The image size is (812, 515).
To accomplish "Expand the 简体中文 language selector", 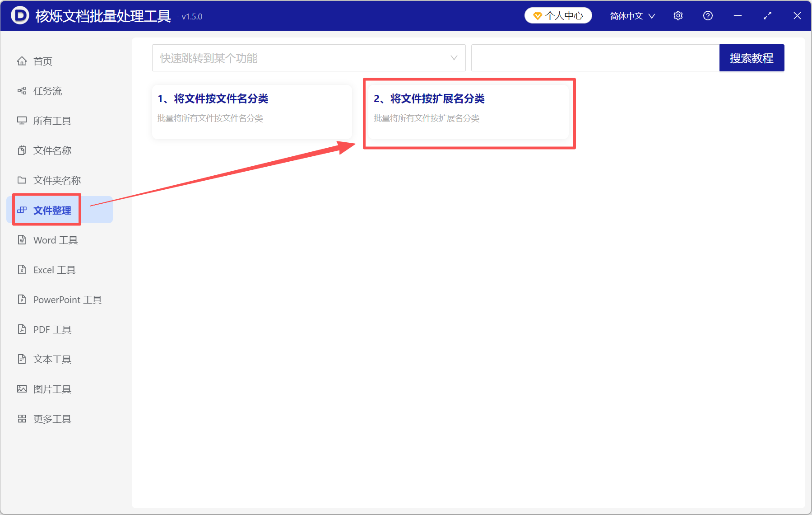I will pos(631,15).
